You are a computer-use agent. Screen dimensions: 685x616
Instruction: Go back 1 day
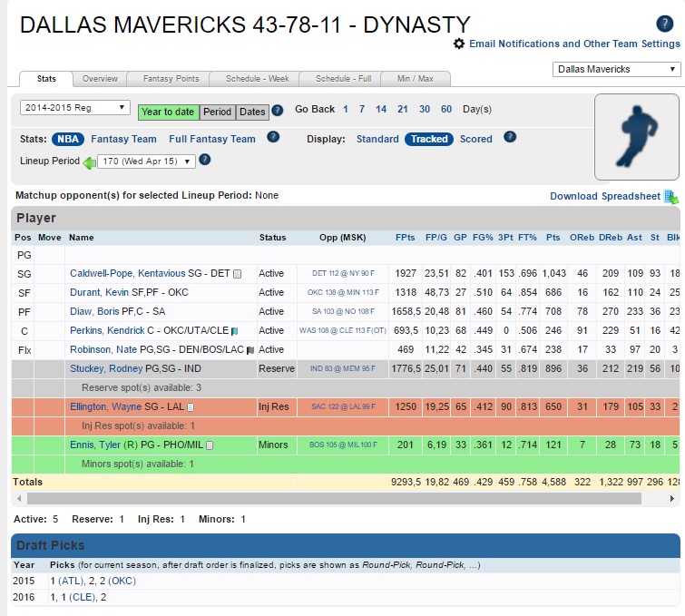[346, 109]
